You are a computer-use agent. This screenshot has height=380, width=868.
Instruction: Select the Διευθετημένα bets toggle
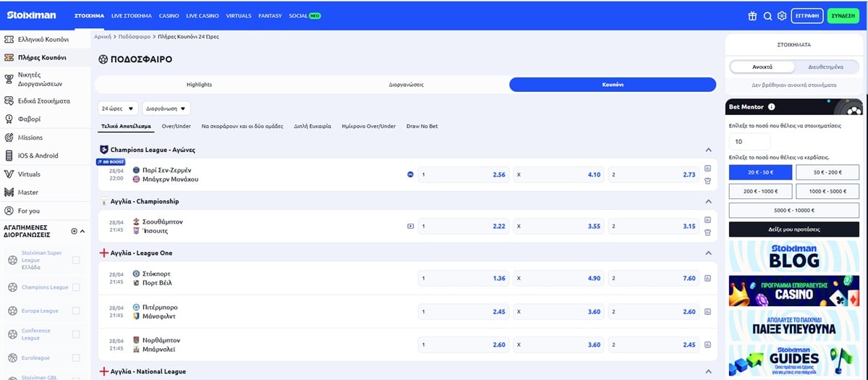pyautogui.click(x=825, y=67)
